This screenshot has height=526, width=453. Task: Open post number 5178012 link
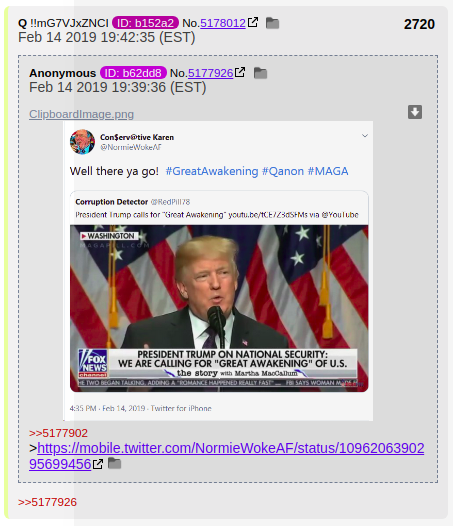pos(223,23)
